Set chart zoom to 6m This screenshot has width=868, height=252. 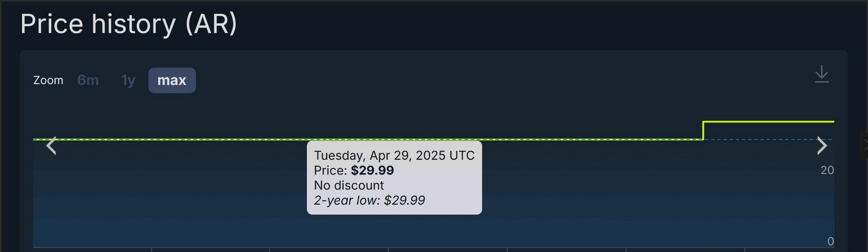[88, 80]
